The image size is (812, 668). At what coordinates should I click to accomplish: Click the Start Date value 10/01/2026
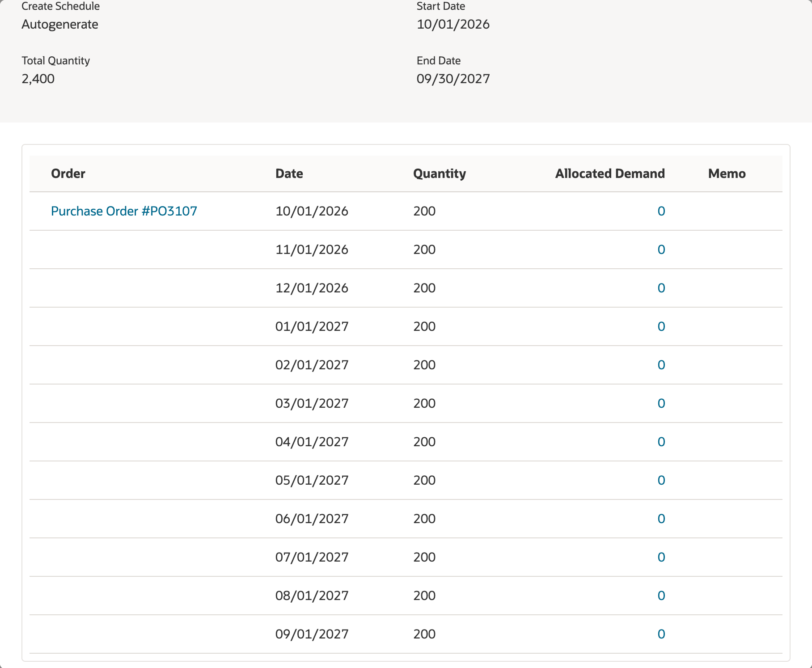(x=453, y=24)
